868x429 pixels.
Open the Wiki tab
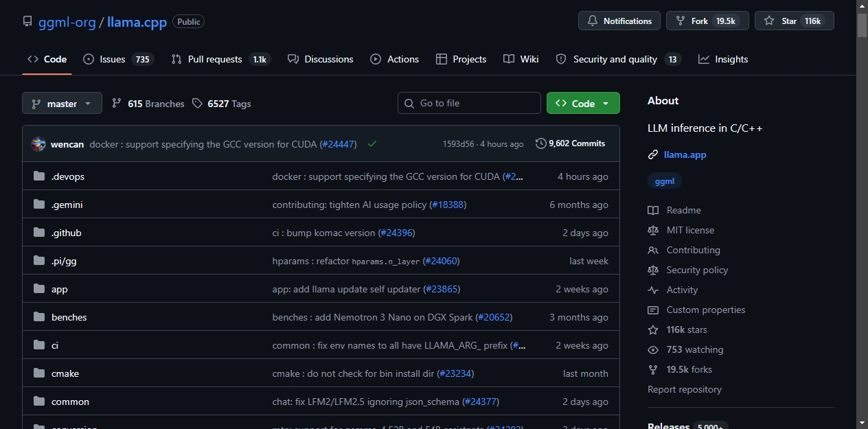[521, 59]
